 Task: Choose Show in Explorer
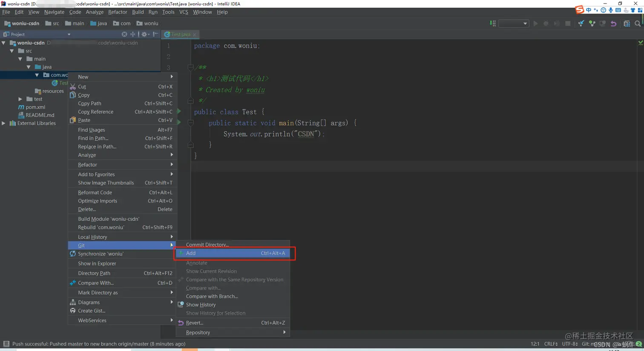[123, 263]
